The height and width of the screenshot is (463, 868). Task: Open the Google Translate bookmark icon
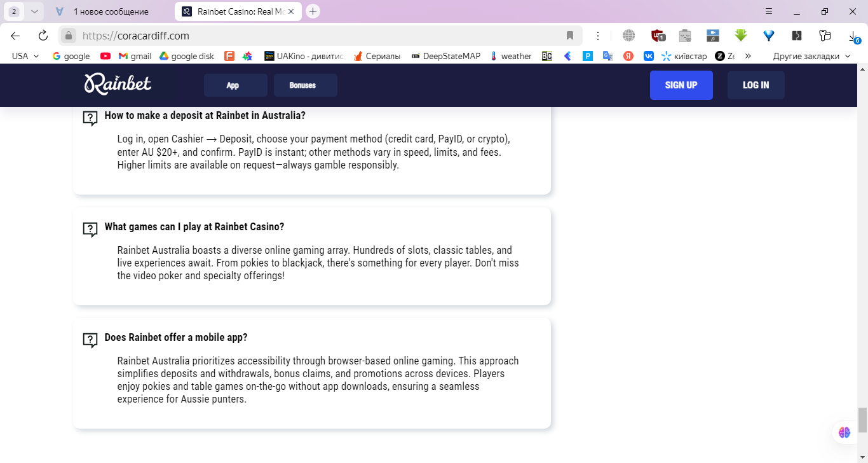pyautogui.click(x=608, y=56)
